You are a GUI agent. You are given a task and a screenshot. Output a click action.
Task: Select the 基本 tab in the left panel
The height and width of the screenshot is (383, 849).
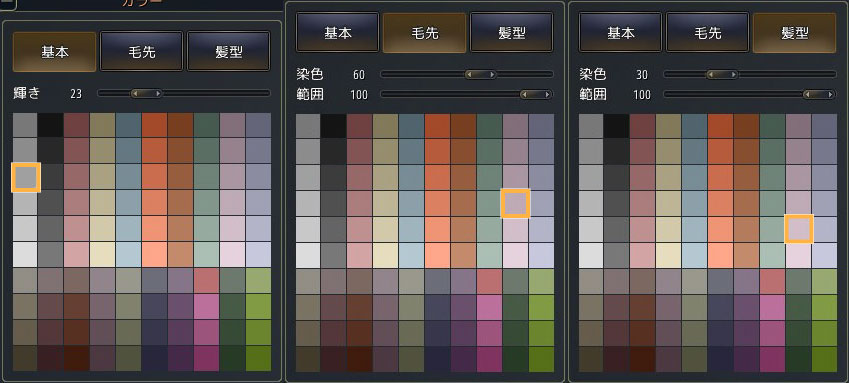point(54,51)
